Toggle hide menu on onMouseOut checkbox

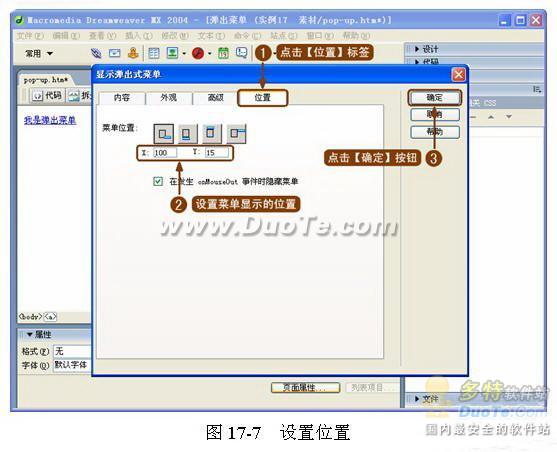pos(158,182)
